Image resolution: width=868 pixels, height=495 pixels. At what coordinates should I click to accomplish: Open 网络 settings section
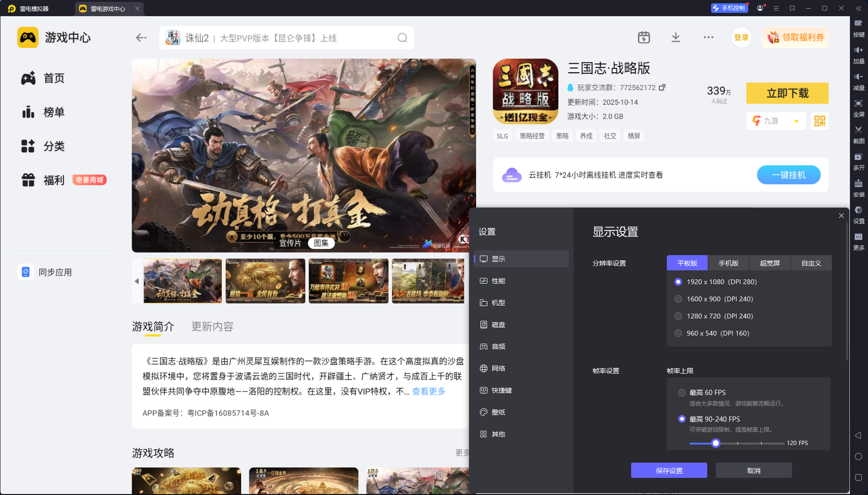521,368
